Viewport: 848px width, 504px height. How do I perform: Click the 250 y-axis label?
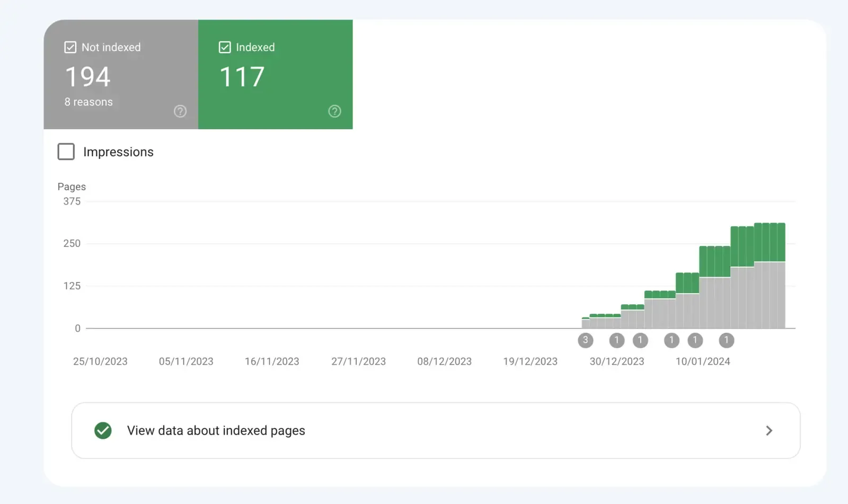click(x=72, y=244)
